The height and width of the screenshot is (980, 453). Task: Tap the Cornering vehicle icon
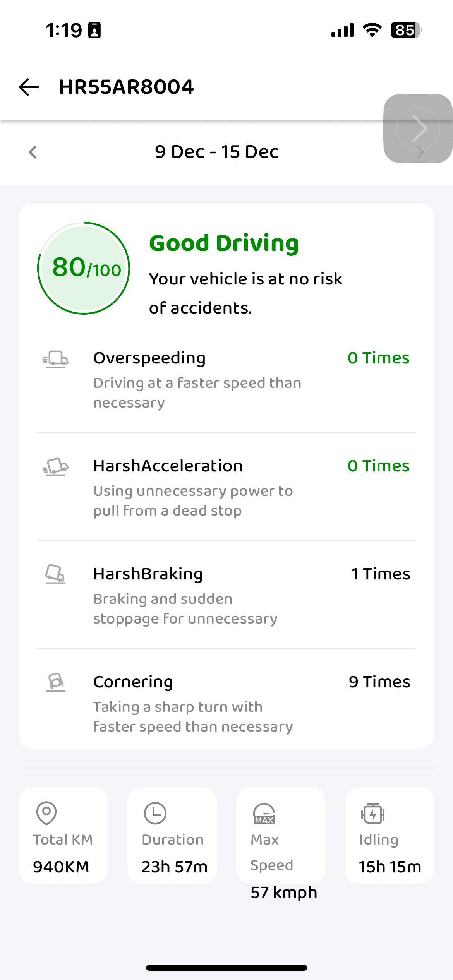(x=56, y=682)
